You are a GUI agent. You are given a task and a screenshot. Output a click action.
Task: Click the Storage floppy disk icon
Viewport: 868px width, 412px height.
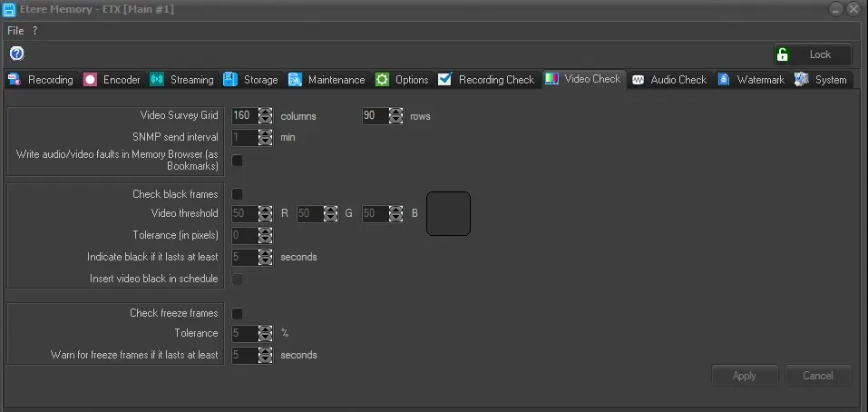230,80
